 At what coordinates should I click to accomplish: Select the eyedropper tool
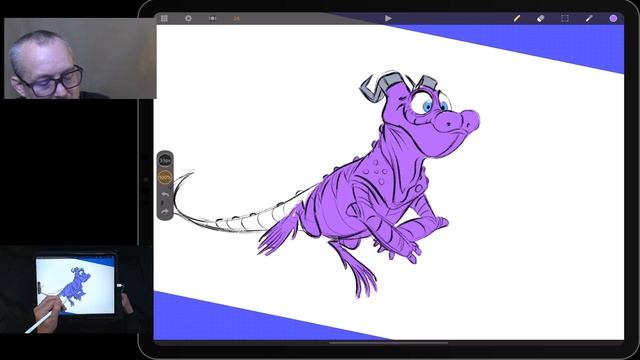click(x=589, y=18)
